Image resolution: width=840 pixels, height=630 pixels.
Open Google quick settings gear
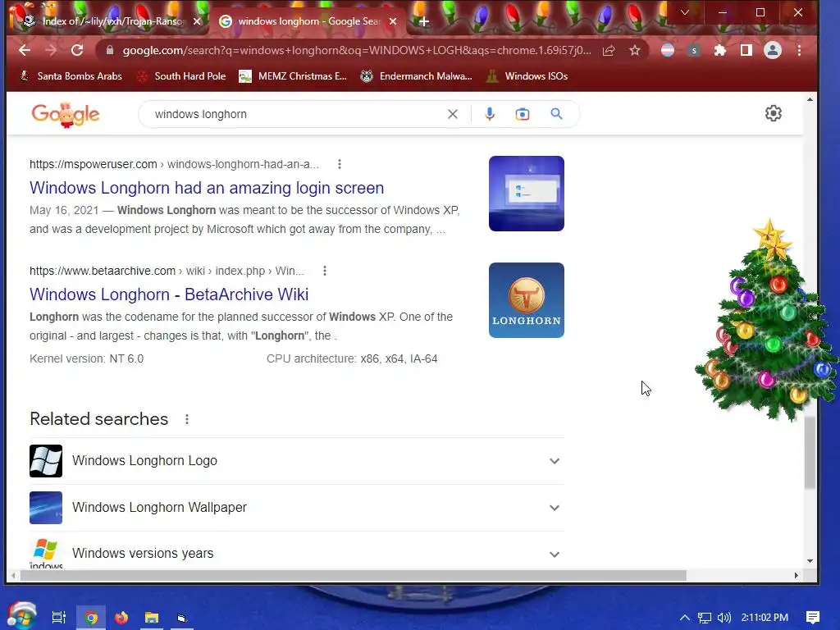tap(773, 113)
